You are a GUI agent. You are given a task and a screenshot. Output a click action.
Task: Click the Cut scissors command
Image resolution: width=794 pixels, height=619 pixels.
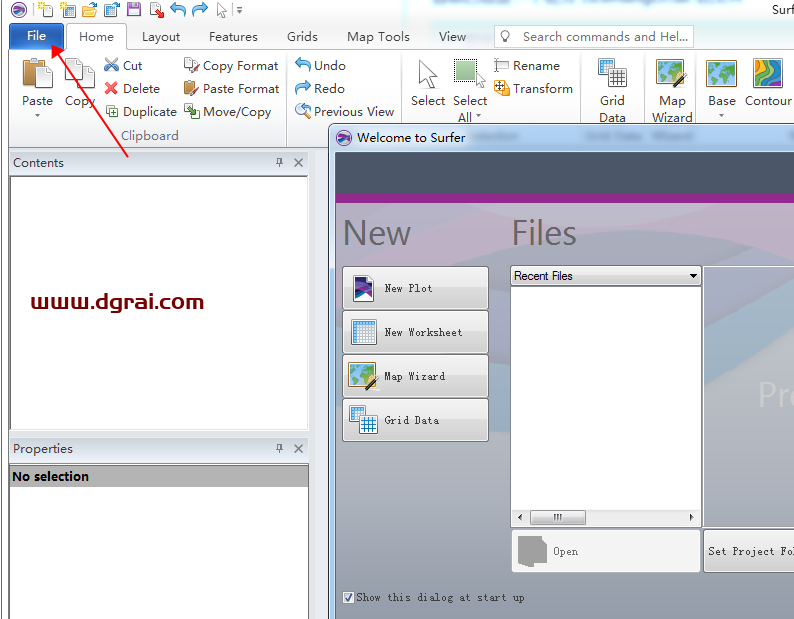(123, 65)
